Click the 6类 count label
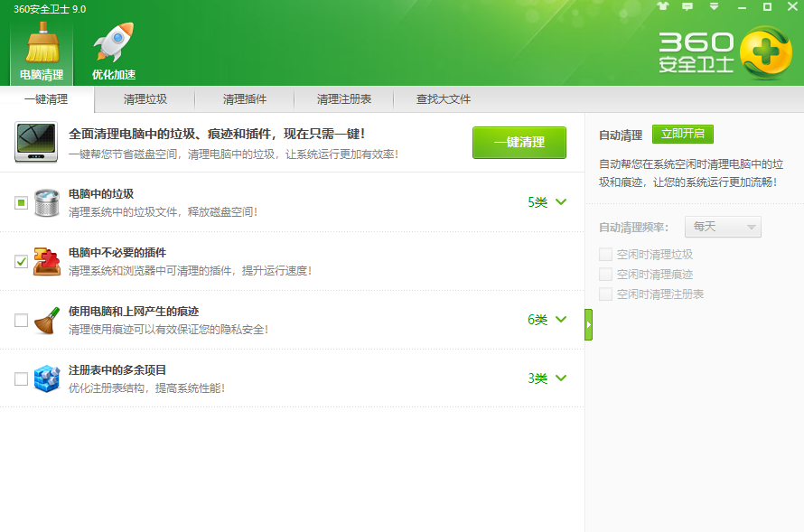 (x=538, y=320)
